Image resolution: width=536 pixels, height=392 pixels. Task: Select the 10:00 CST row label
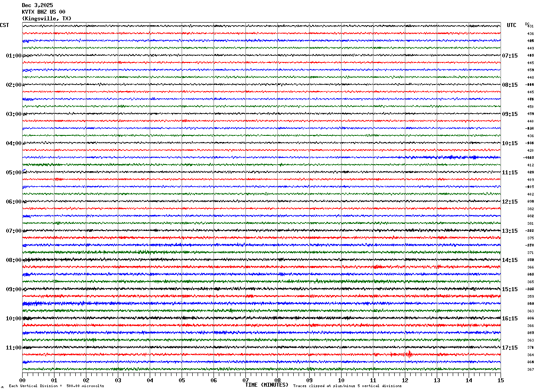pyautogui.click(x=14, y=319)
